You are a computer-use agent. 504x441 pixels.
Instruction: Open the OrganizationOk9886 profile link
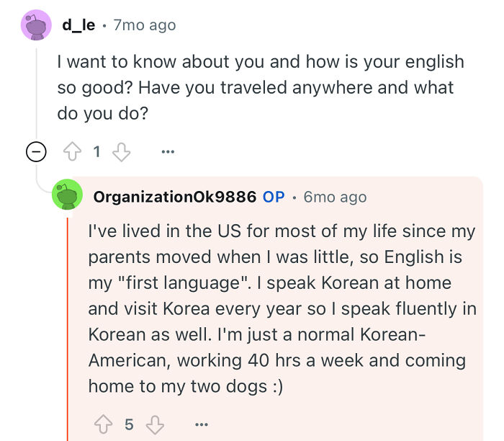tap(175, 197)
